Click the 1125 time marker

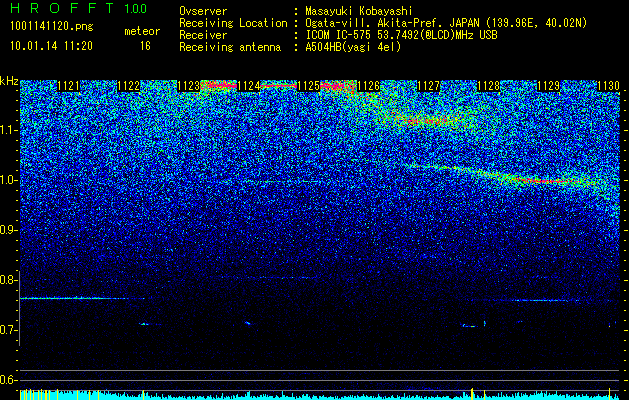[x=308, y=86]
